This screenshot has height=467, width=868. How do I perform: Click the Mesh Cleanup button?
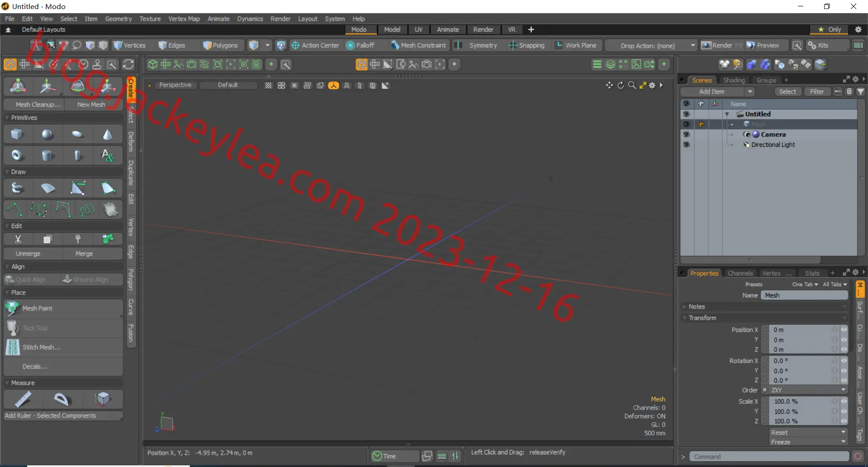[38, 104]
